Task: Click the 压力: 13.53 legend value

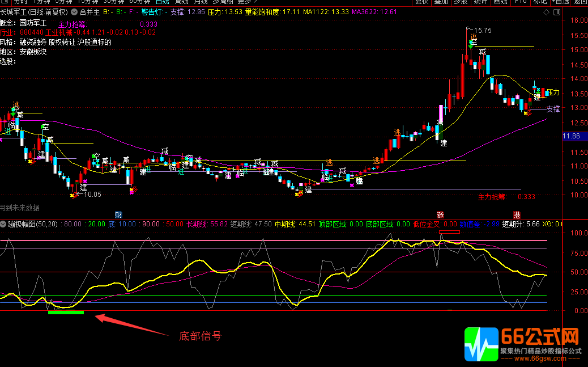Action: tap(225, 12)
